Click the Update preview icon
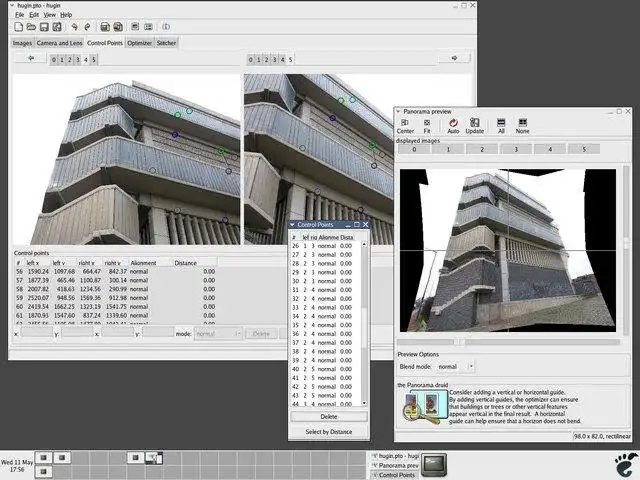Viewport: 640px width, 480px height. [x=475, y=126]
